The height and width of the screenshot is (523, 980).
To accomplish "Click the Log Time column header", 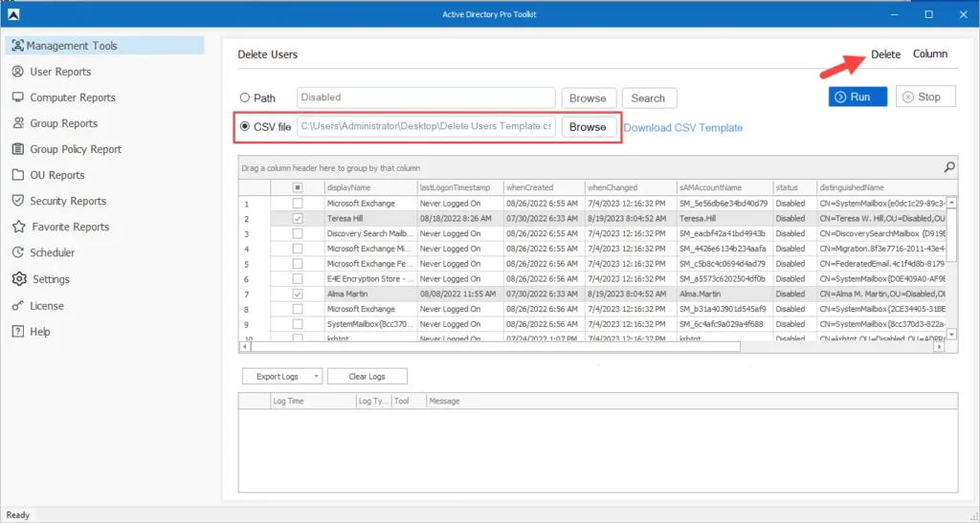I will (x=313, y=401).
